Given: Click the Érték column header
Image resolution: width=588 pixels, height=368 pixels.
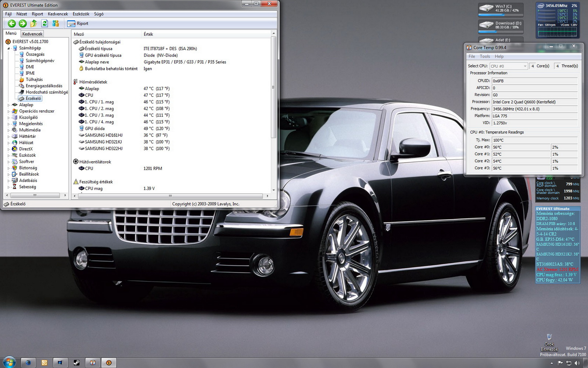Looking at the screenshot, I should 206,34.
